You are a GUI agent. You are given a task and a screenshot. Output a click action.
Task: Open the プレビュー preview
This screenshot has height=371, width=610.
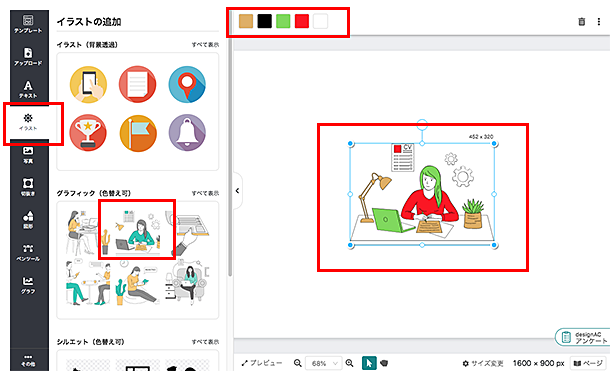click(x=262, y=363)
